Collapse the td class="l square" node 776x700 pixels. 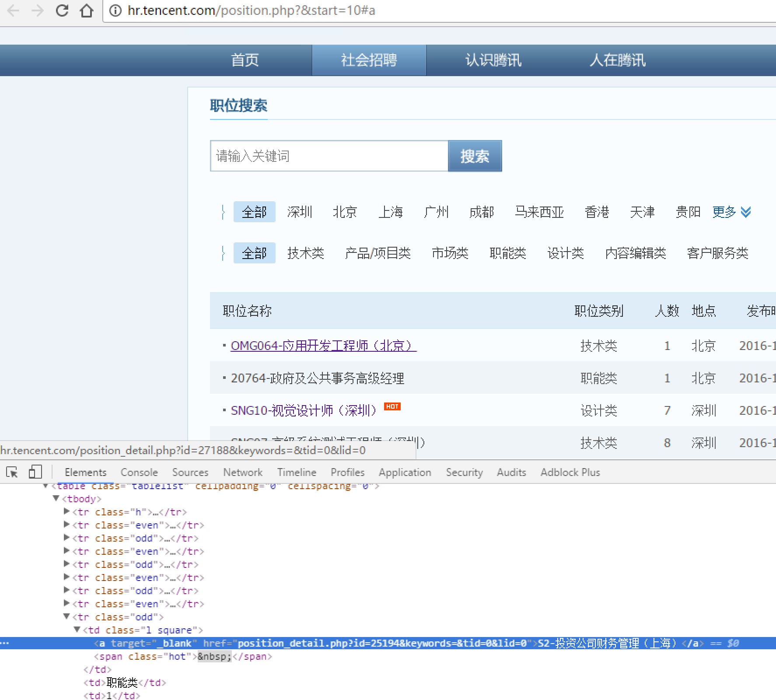coord(77,630)
